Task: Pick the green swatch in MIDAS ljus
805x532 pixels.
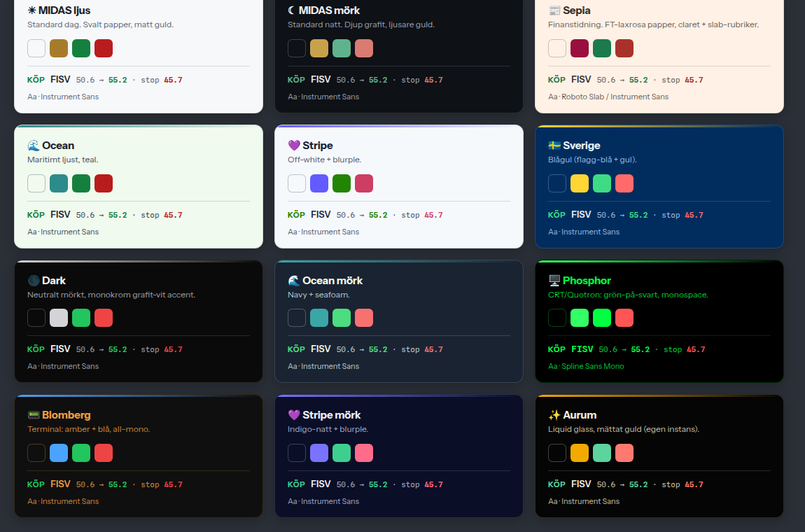Action: click(x=81, y=48)
